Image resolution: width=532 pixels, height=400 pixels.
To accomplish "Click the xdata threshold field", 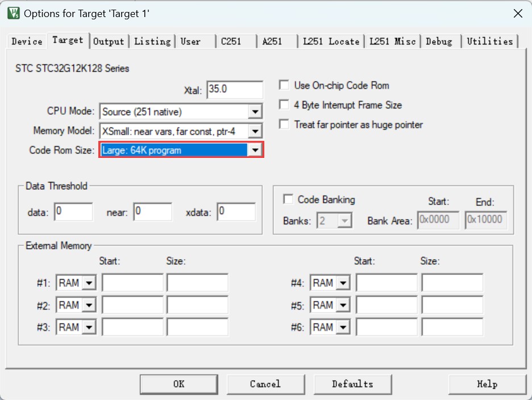I will (x=236, y=212).
